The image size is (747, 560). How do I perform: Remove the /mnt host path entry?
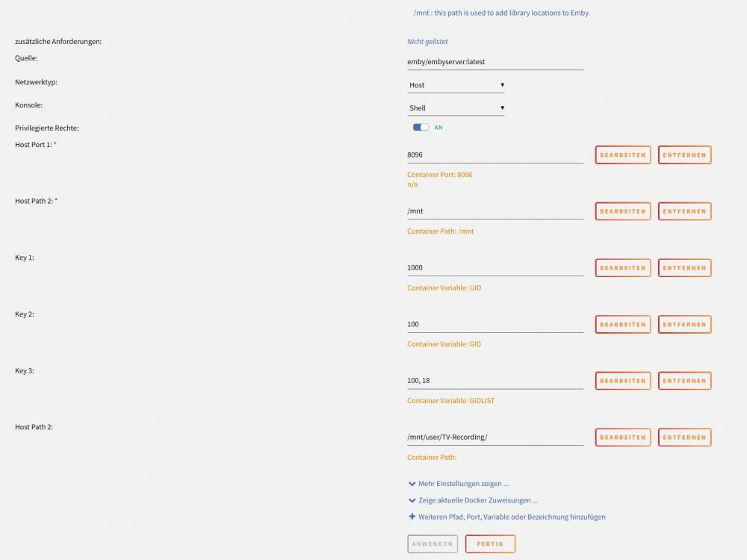tap(684, 211)
